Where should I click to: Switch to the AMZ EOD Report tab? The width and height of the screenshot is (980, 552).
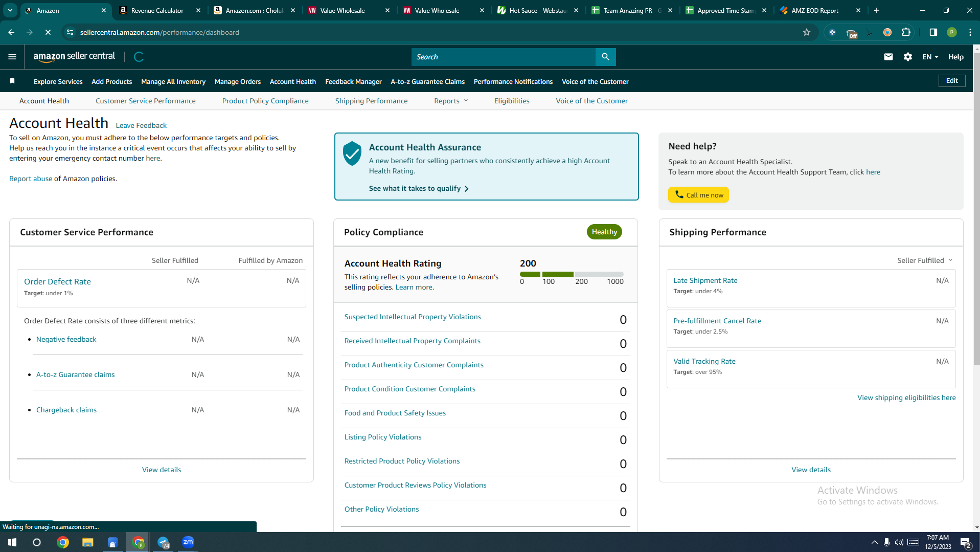tap(815, 10)
